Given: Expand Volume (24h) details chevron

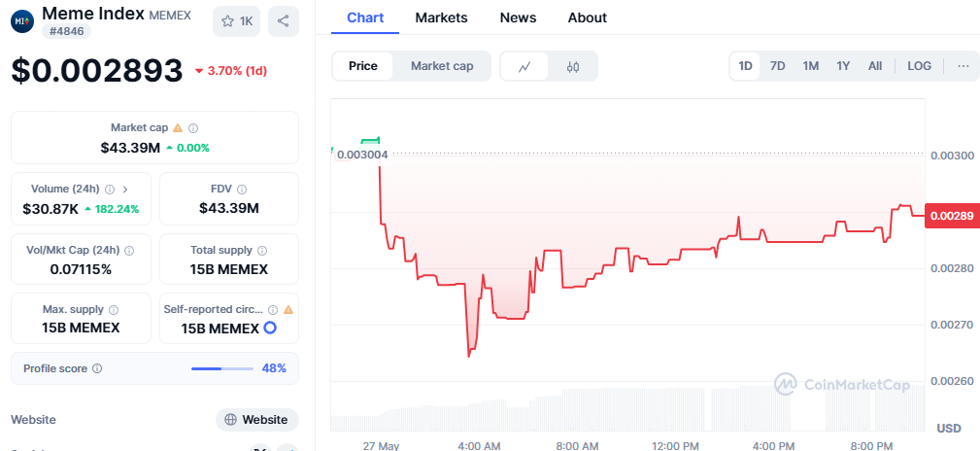Looking at the screenshot, I should [125, 189].
